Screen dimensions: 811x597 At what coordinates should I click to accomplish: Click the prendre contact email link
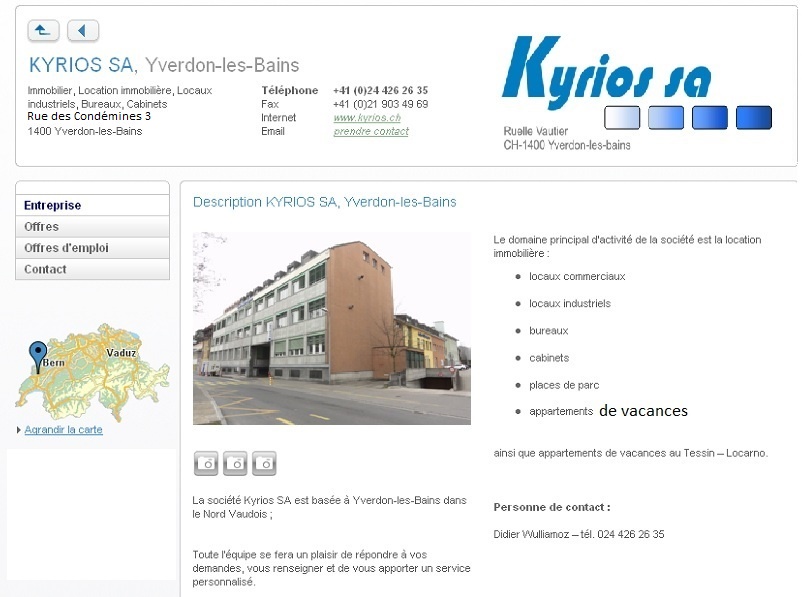tap(371, 132)
